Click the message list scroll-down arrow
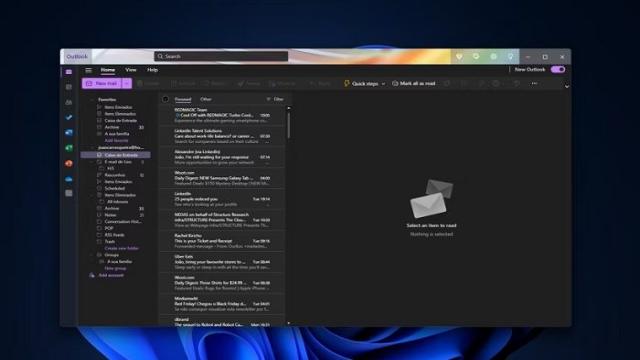The width and height of the screenshot is (640, 360). coord(289,323)
